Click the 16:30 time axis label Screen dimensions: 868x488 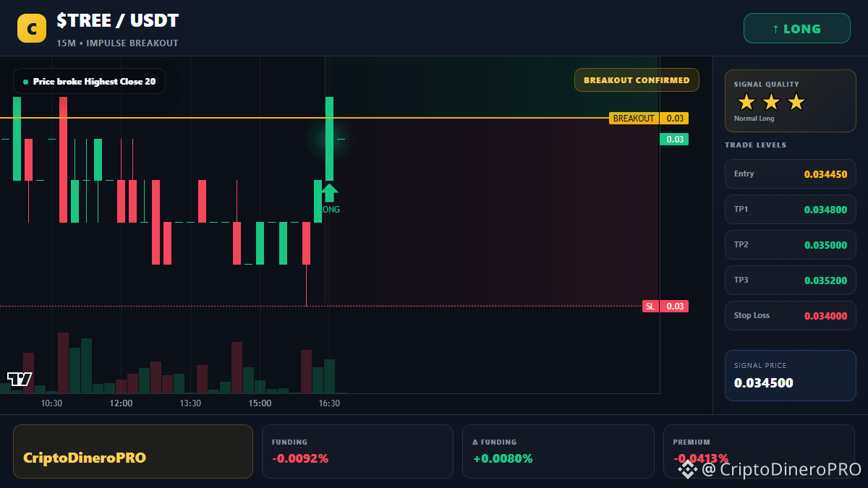pyautogui.click(x=329, y=403)
